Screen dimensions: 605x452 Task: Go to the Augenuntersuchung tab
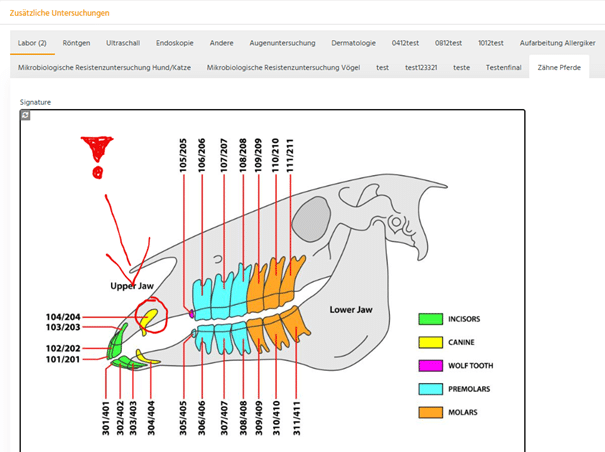tap(282, 43)
